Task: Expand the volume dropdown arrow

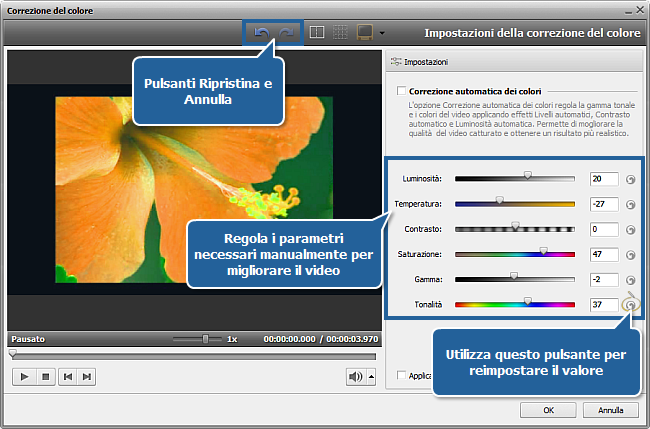Action: pos(372,377)
